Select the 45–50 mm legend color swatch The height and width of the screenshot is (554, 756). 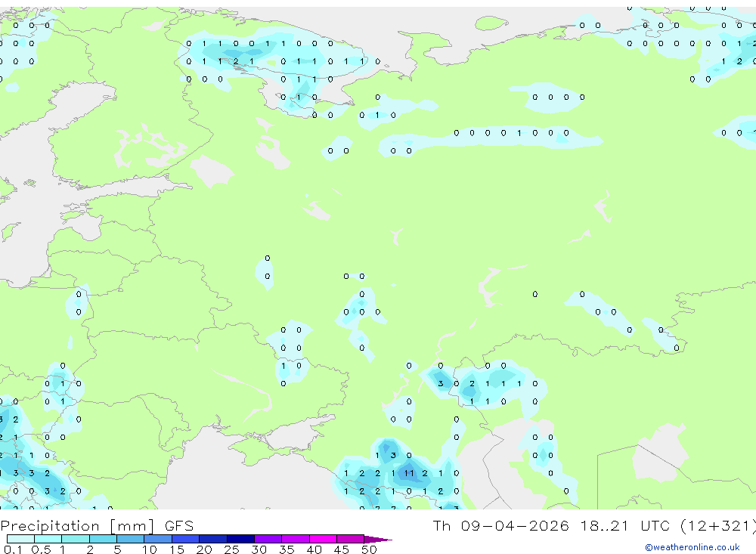351,539
